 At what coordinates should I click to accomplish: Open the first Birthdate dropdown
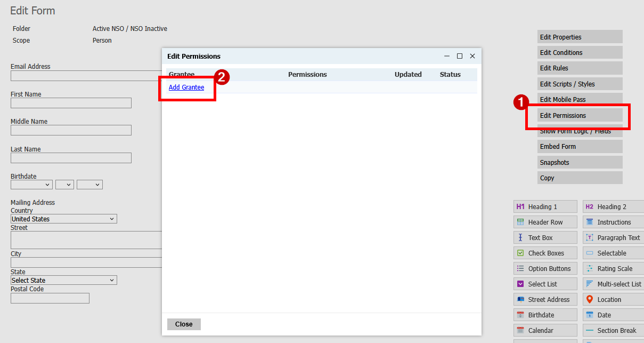coord(31,185)
